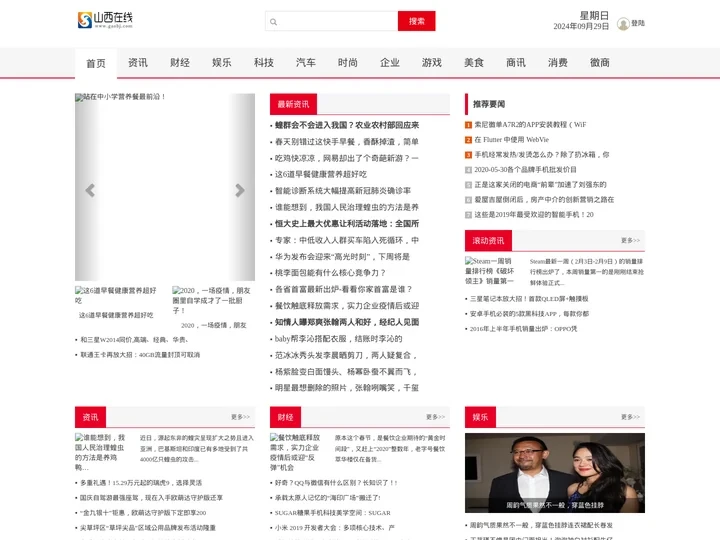The image size is (720, 540).
Task: Go to the previous carousel slide
Action: [90, 190]
